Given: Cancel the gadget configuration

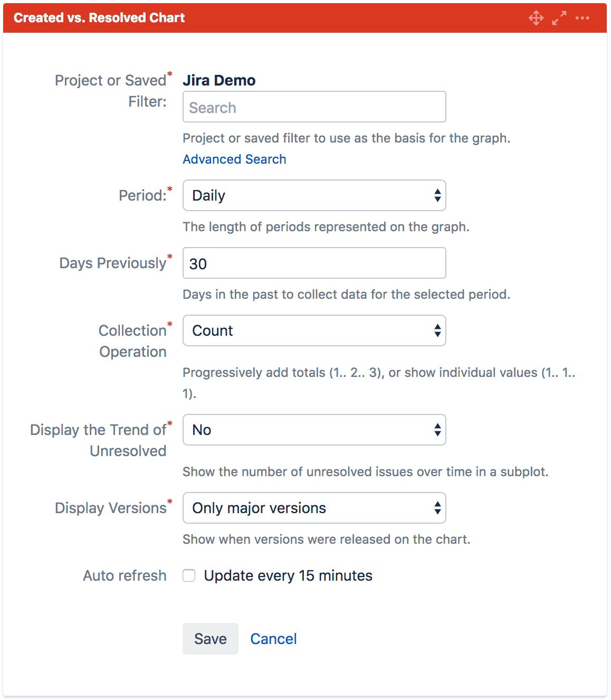Looking at the screenshot, I should [273, 639].
